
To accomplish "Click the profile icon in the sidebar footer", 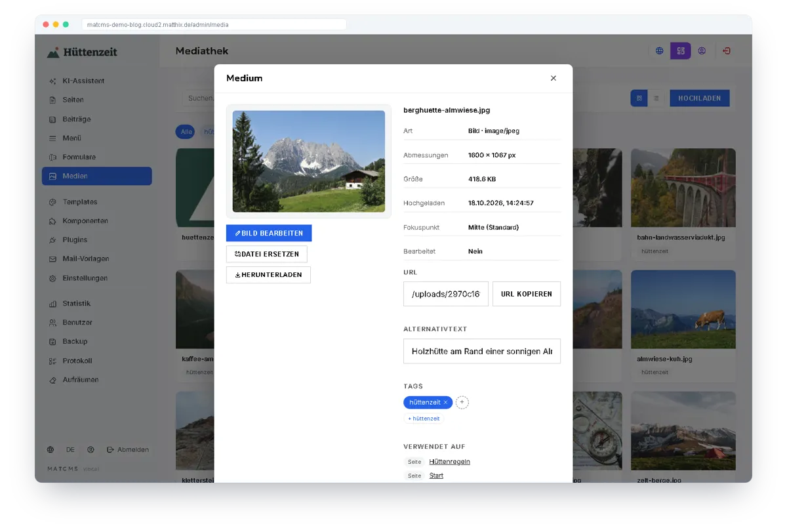I will [91, 450].
